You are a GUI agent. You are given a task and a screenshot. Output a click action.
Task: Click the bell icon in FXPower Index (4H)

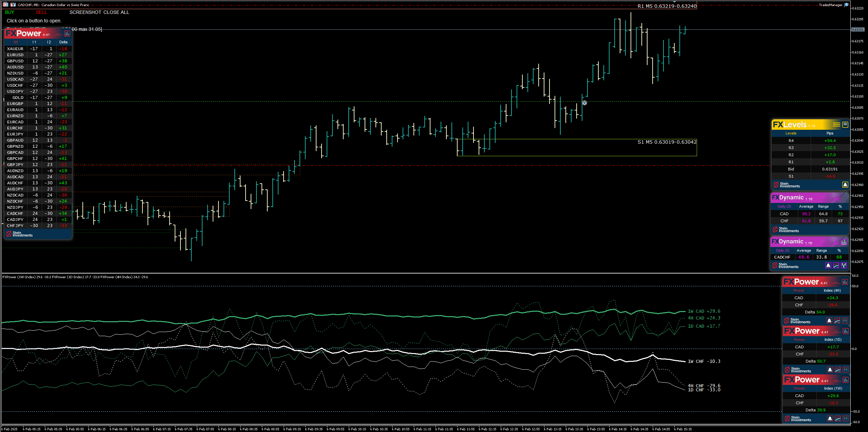pyautogui.click(x=829, y=321)
